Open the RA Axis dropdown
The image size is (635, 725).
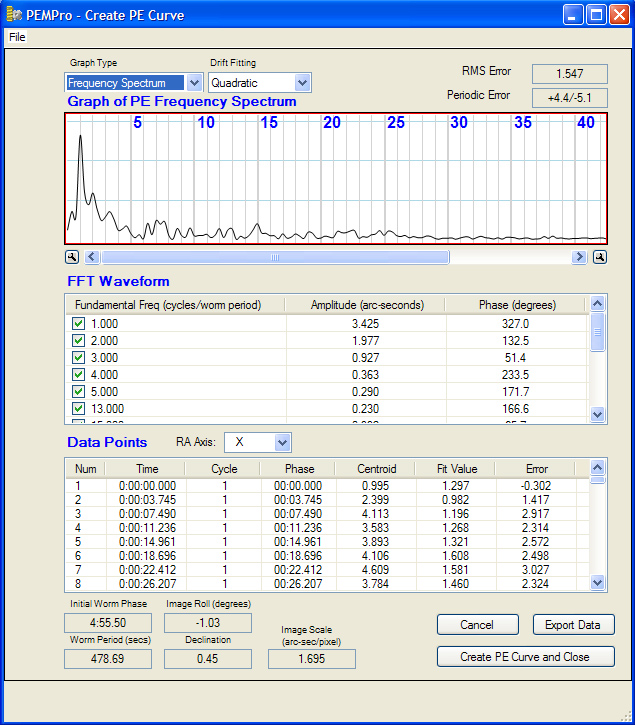(x=283, y=442)
